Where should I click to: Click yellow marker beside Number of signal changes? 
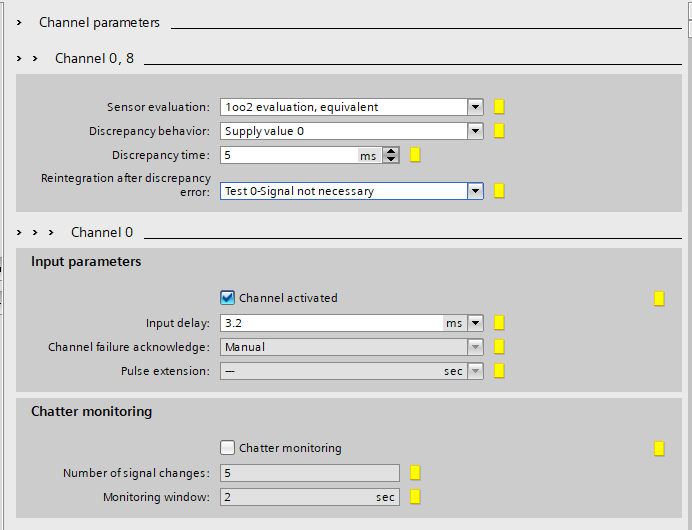[x=415, y=473]
